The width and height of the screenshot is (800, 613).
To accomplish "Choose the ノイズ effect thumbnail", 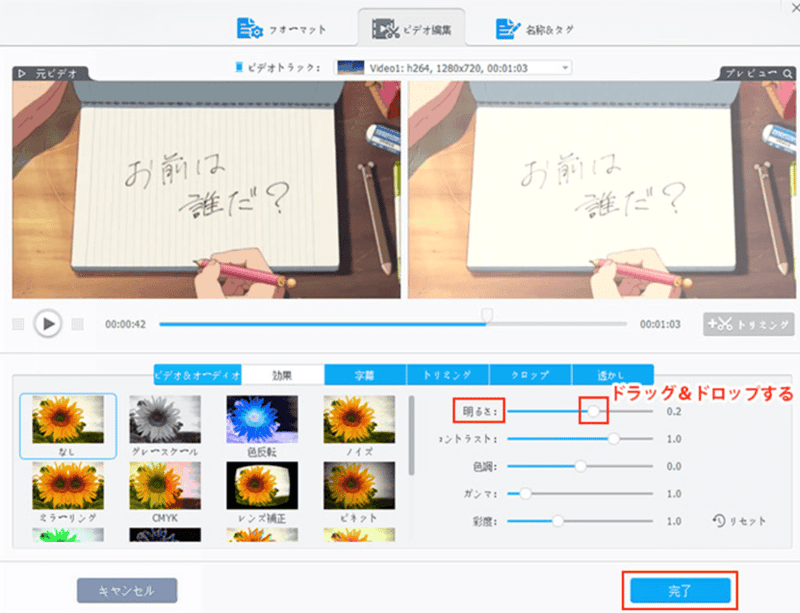I will (x=357, y=418).
